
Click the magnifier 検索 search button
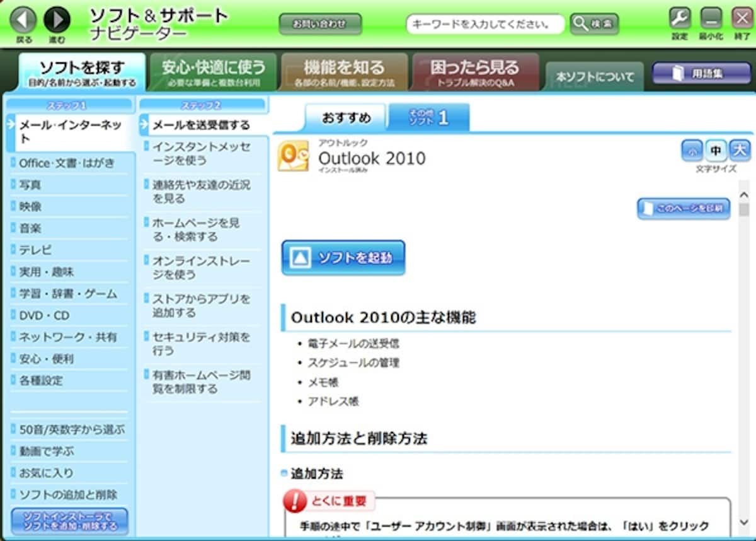(x=594, y=24)
